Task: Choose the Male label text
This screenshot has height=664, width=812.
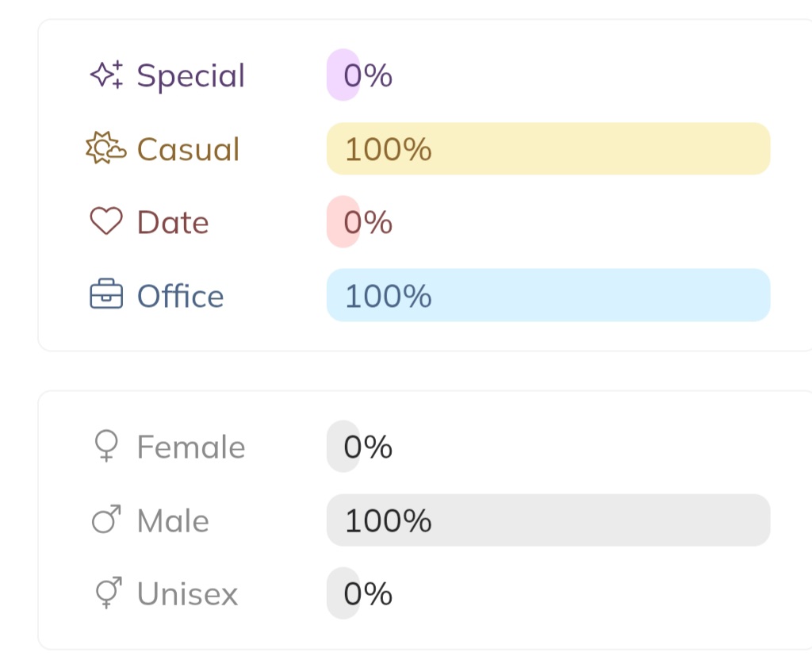Action: pos(173,521)
